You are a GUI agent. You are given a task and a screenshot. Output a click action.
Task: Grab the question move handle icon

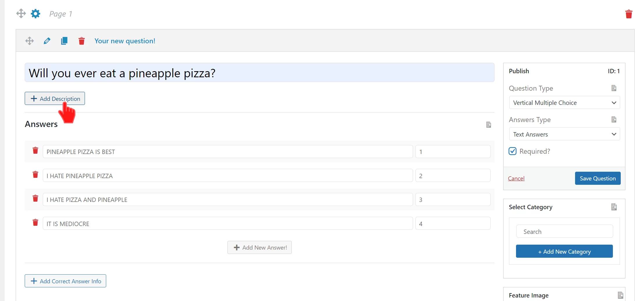pyautogui.click(x=29, y=41)
